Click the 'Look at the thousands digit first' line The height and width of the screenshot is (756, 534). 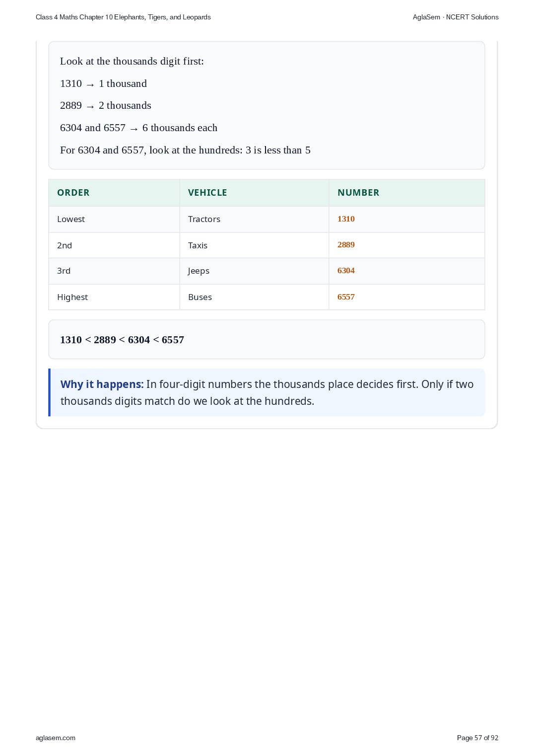[132, 61]
